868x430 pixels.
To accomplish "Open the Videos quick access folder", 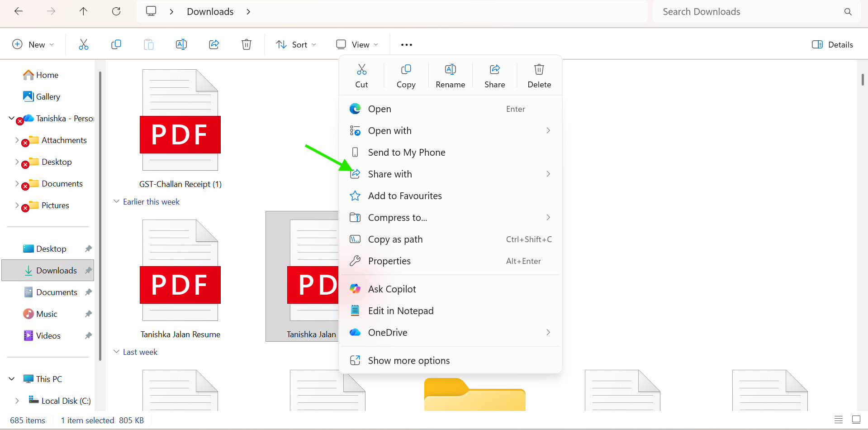I will point(48,336).
